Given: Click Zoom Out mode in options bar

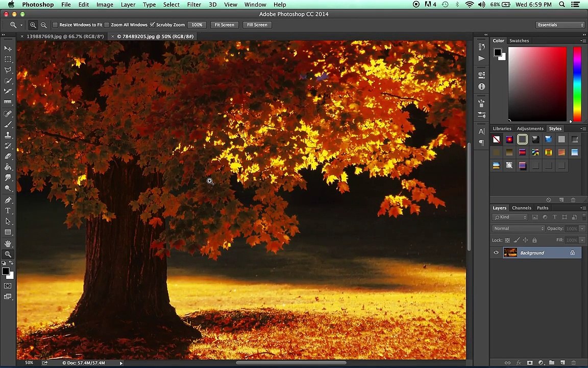Looking at the screenshot, I should point(43,25).
